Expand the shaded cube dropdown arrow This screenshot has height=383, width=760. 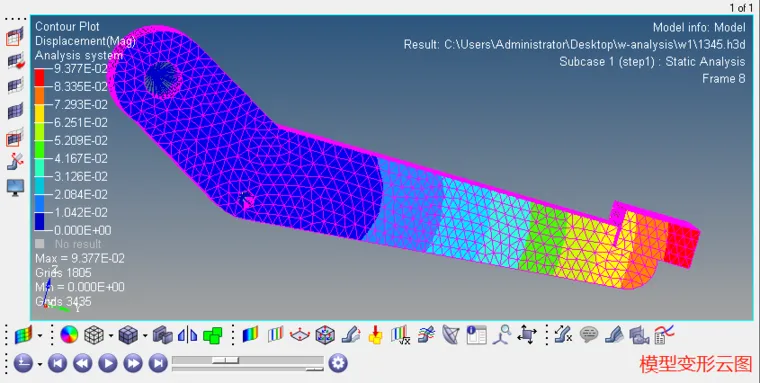(x=144, y=335)
